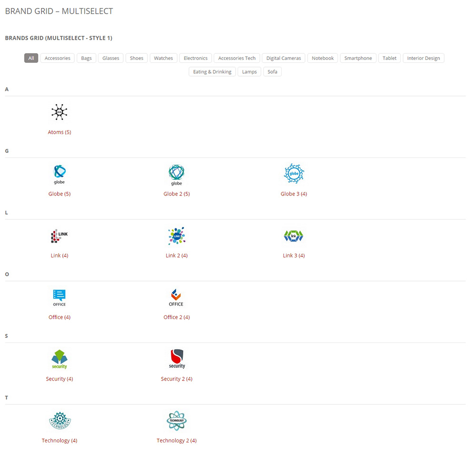Click the Atoms brand logo
476x460 pixels.
click(x=59, y=112)
